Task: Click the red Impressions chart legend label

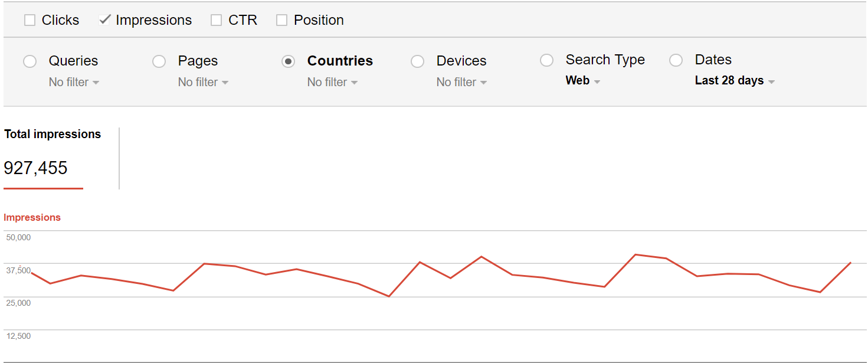Action: 32,218
